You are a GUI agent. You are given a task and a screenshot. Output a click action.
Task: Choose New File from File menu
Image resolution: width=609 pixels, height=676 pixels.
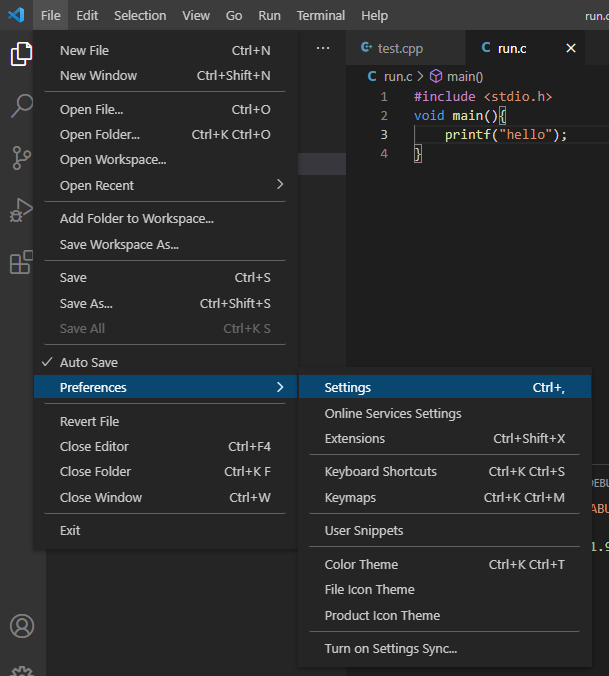point(166,50)
